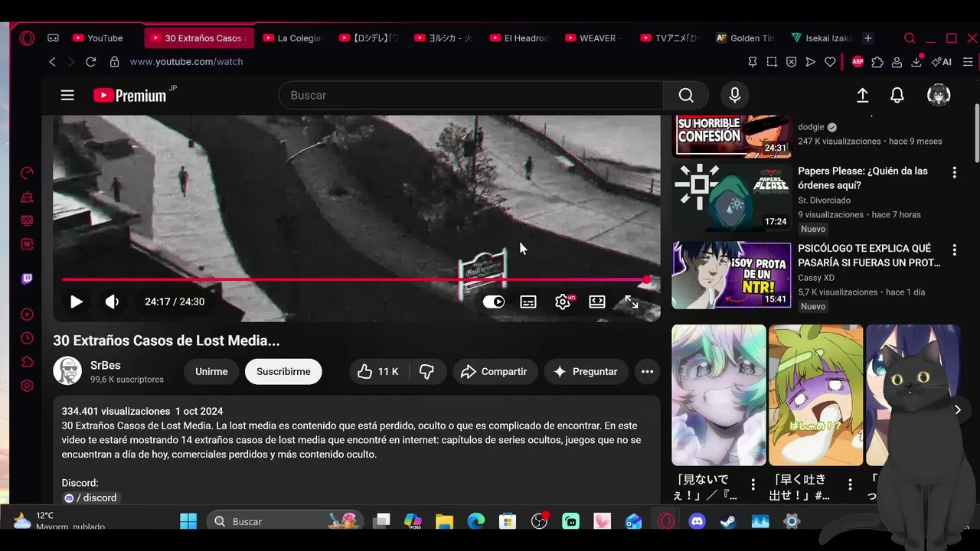The width and height of the screenshot is (980, 551).
Task: Open the History clock sidebar icon
Action: [x=27, y=338]
